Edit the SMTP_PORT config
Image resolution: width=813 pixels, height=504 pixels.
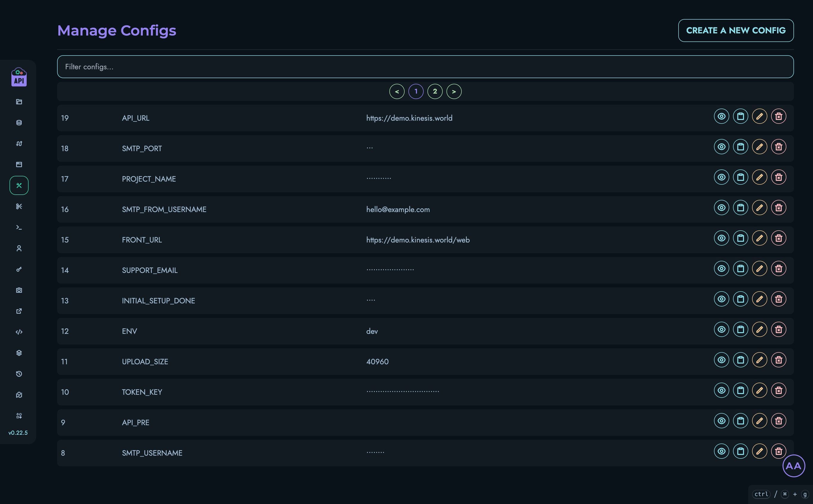click(x=760, y=147)
